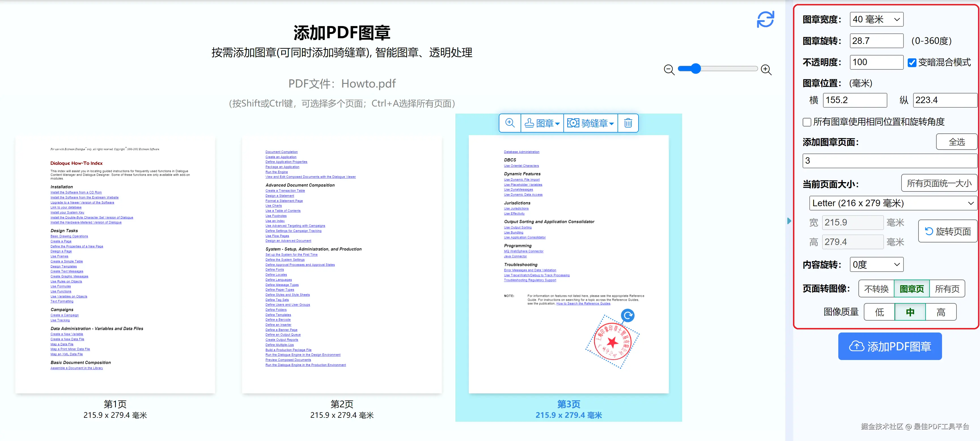Open the 图章宽度 40 毫米 dropdown

coord(876,19)
